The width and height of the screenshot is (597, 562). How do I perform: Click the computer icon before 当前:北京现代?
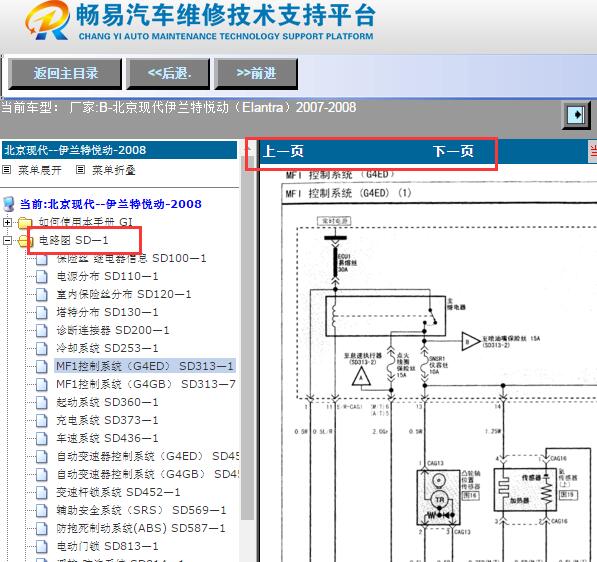click(9, 204)
